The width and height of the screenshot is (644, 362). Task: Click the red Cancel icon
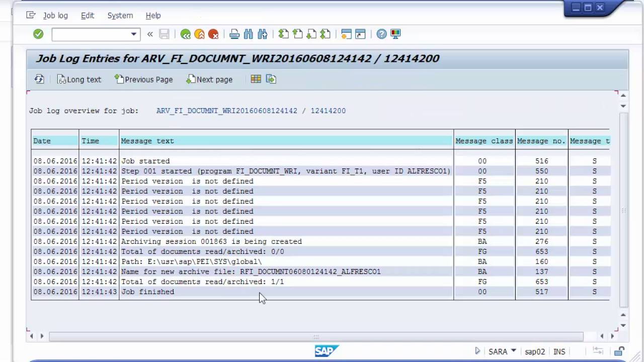(x=213, y=34)
